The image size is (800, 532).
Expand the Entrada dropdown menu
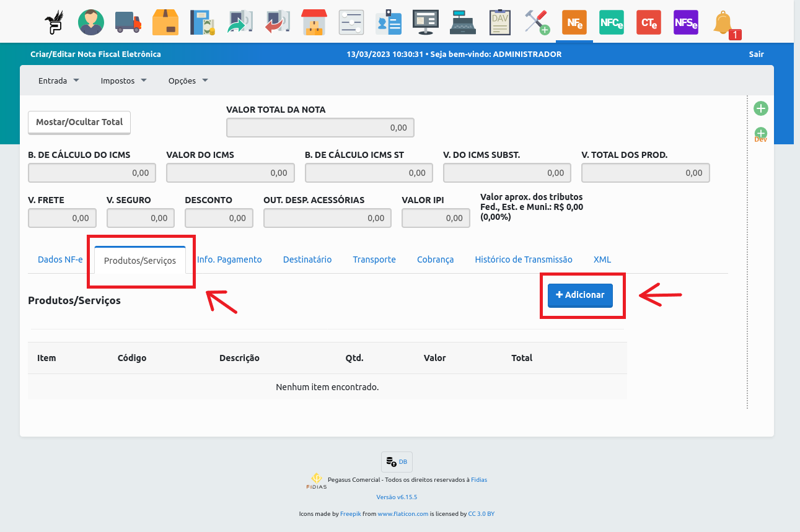[x=59, y=81]
